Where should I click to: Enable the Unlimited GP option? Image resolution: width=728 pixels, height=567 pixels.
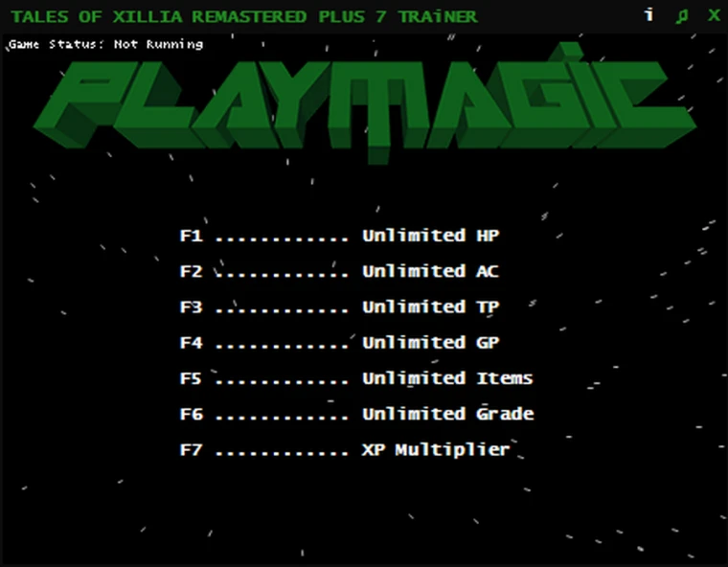pos(430,343)
